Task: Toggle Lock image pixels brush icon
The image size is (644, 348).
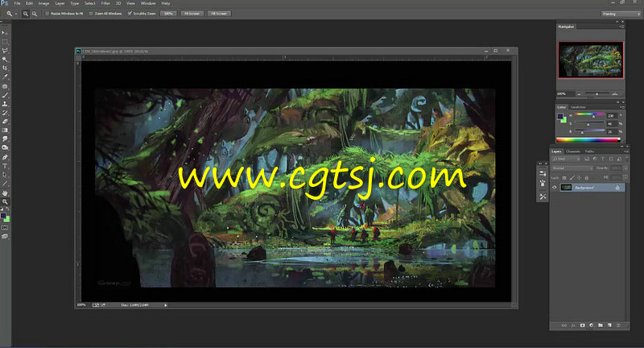Action: [x=572, y=178]
